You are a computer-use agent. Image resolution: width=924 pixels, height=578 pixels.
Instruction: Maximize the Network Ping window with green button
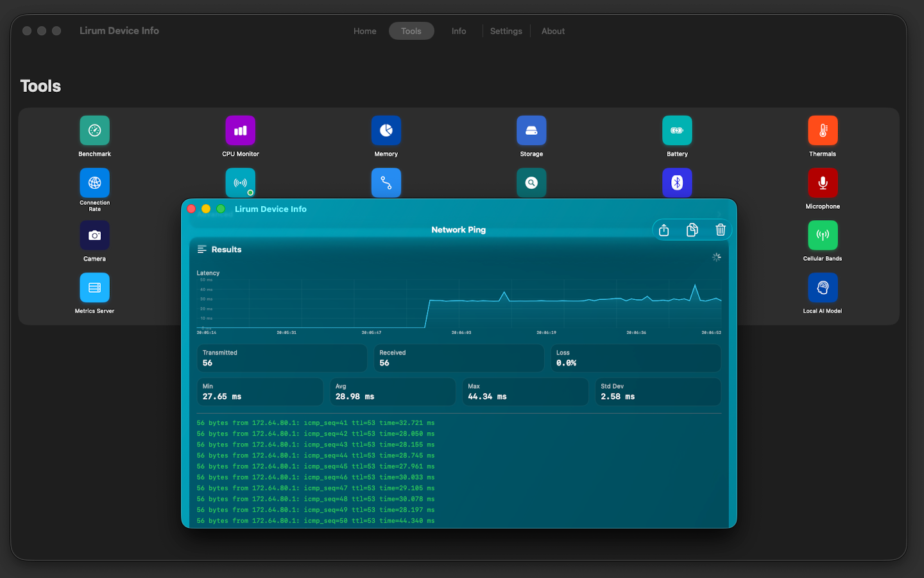221,209
